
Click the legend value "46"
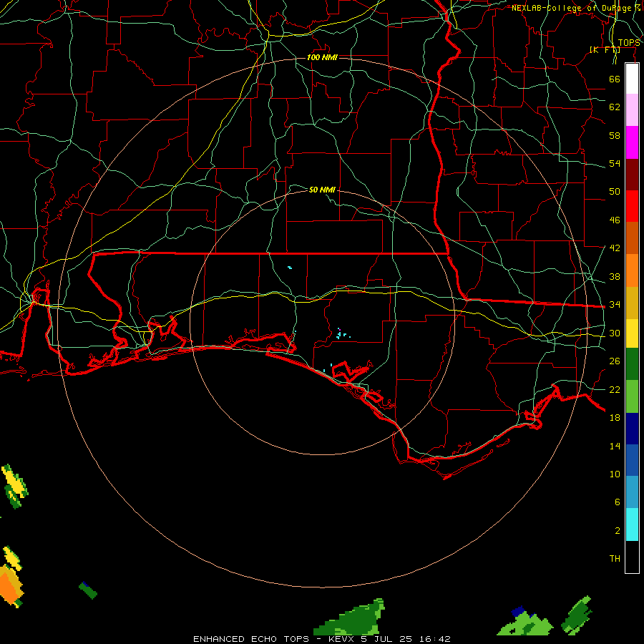615,220
